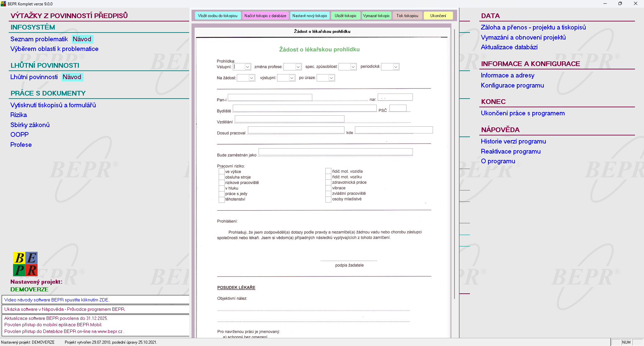644x346 pixels.
Task: Click the BEPR logo image
Action: pyautogui.click(x=25, y=264)
